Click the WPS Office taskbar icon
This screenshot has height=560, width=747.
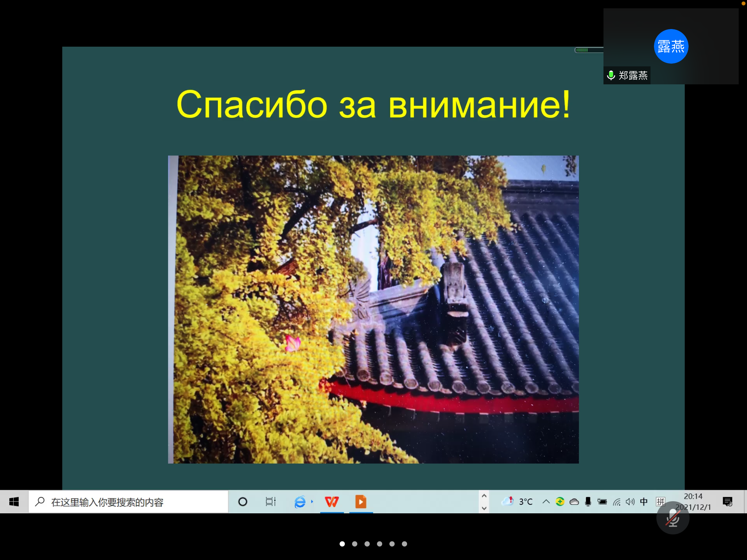coord(332,502)
